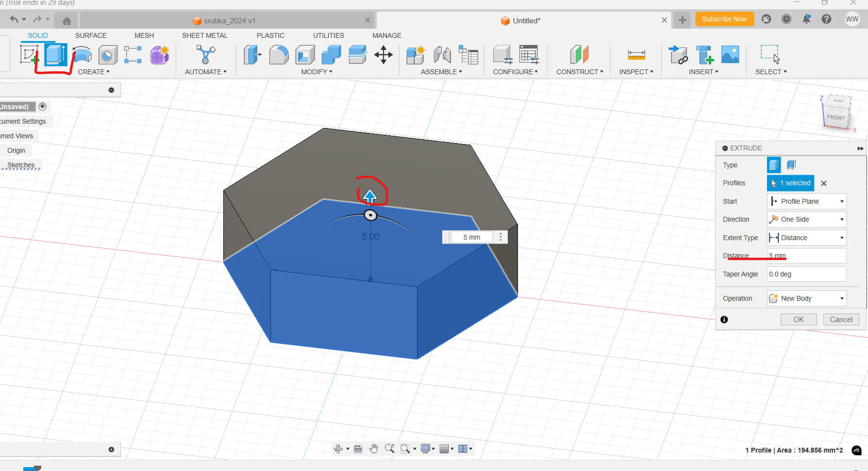
Task: Open the Change Parameters table icon
Action: point(468,55)
